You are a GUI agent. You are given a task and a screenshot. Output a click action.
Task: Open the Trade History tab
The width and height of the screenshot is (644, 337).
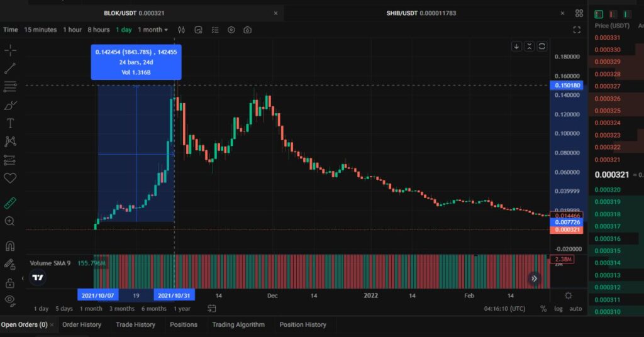[136, 324]
